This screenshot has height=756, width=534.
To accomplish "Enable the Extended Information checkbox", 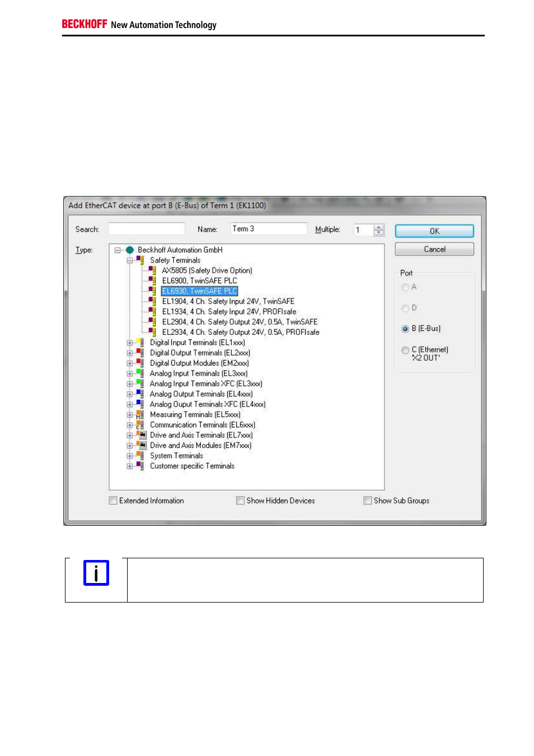I will [113, 501].
